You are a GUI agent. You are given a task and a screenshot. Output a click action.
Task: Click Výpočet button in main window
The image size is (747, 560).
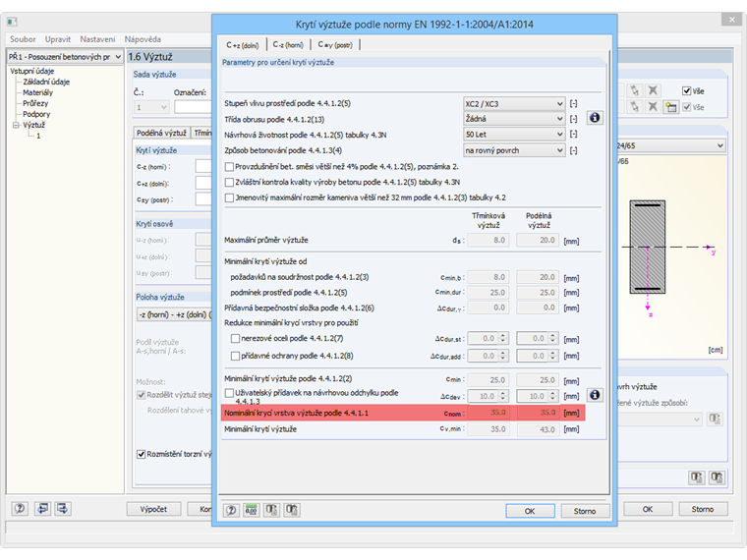[x=153, y=509]
